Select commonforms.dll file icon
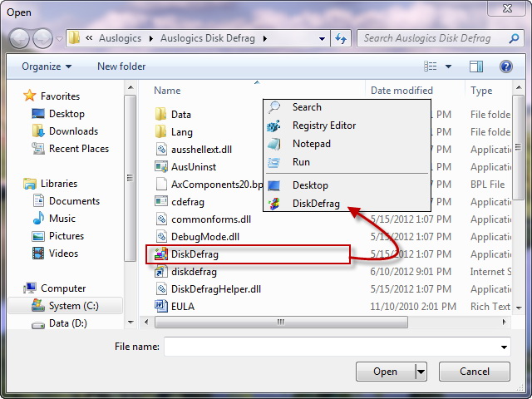532x399 pixels. pyautogui.click(x=161, y=219)
